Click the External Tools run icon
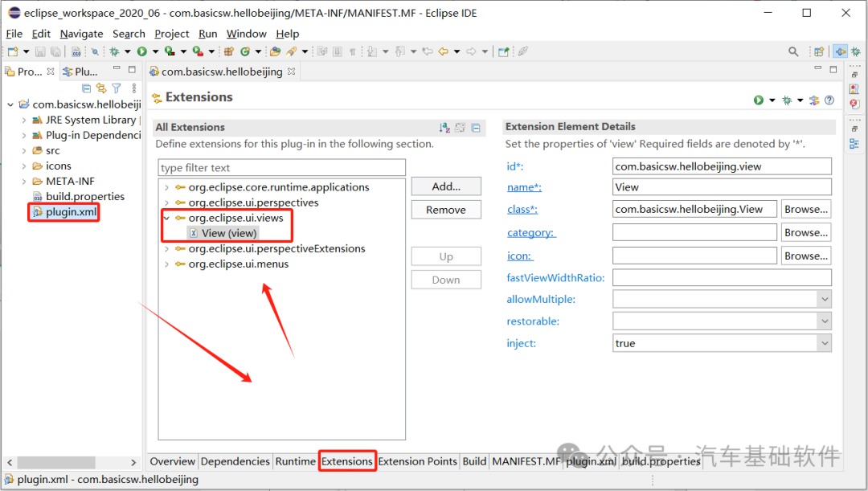The height and width of the screenshot is (491, 868). 198,51
